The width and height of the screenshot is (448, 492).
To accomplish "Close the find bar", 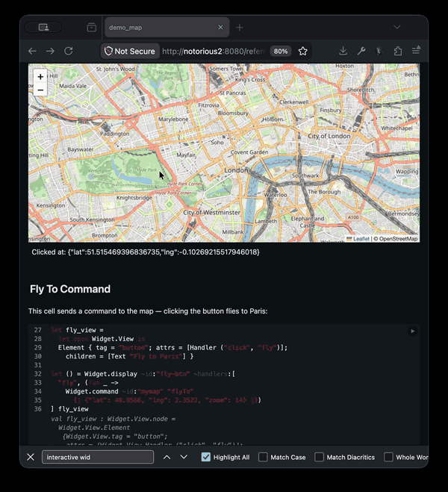I will 31,457.
